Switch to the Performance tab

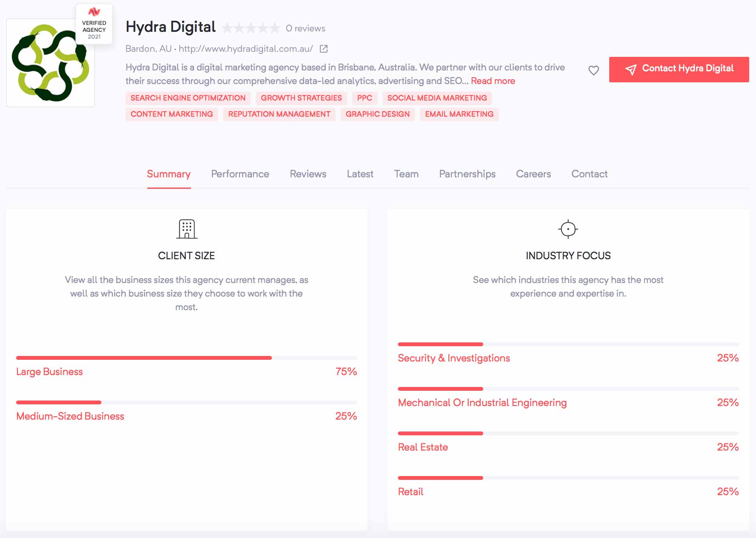(240, 174)
